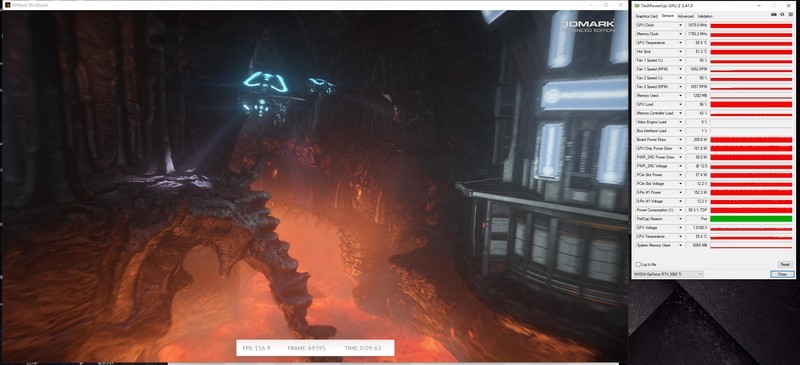Open the CPU Temperature sensor dropdown

click(680, 236)
